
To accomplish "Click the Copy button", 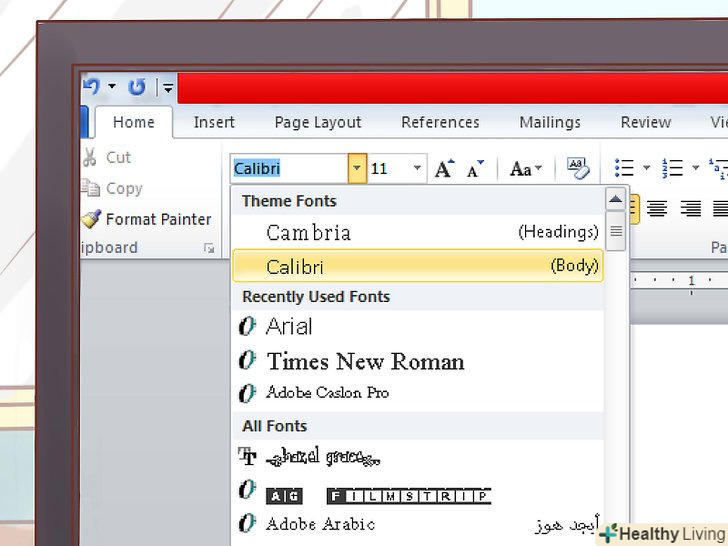I will pos(112,188).
